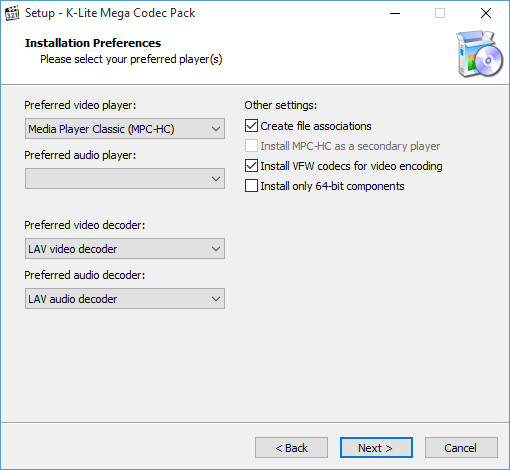Click the 'Other settings:' label

tap(281, 105)
